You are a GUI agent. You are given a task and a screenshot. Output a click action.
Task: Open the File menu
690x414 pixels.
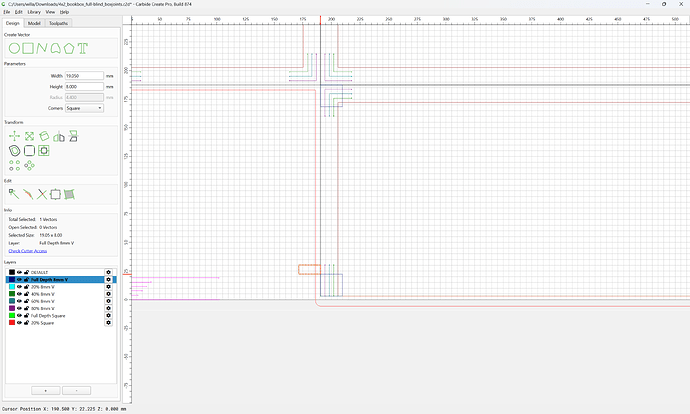pos(7,12)
